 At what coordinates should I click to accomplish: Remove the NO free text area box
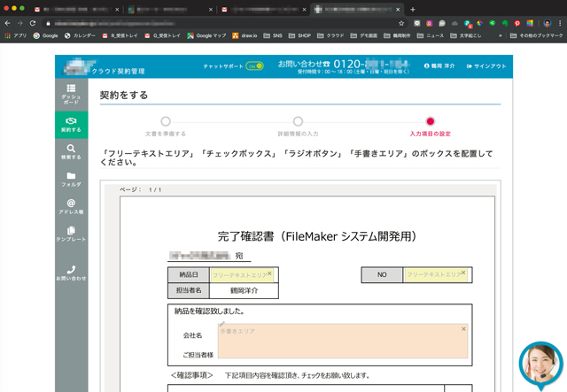463,273
